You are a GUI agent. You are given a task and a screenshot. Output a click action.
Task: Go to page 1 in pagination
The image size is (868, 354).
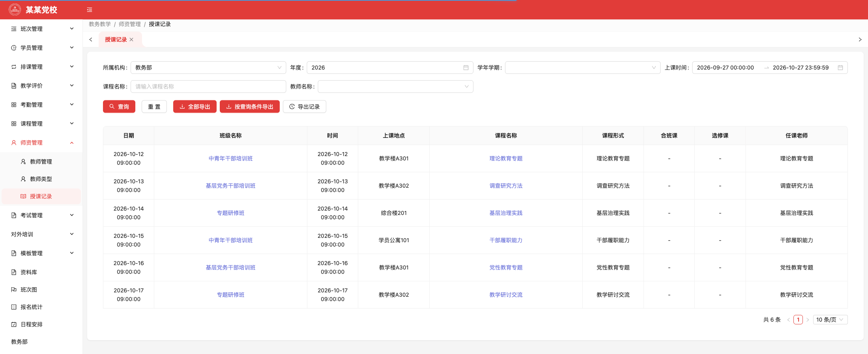click(x=798, y=320)
